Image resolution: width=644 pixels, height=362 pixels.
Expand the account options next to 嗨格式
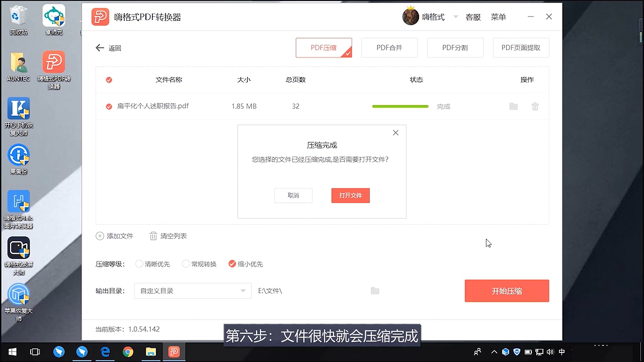click(x=455, y=17)
